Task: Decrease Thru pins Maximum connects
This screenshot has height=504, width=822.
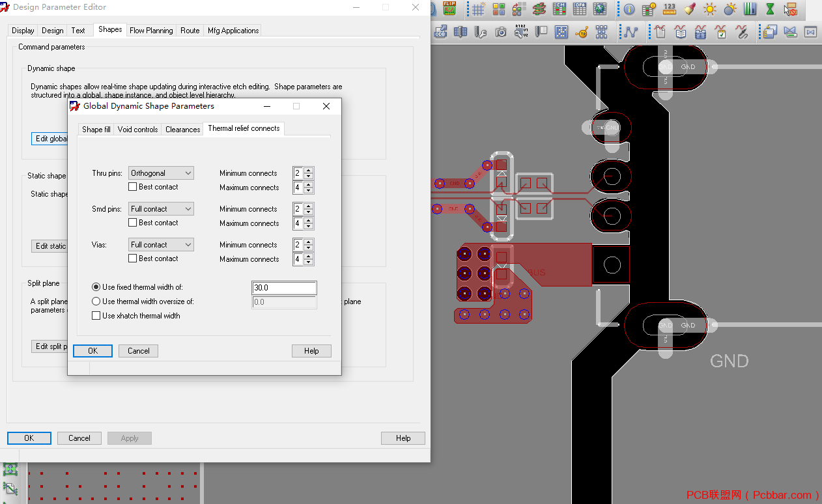Action: (x=309, y=191)
